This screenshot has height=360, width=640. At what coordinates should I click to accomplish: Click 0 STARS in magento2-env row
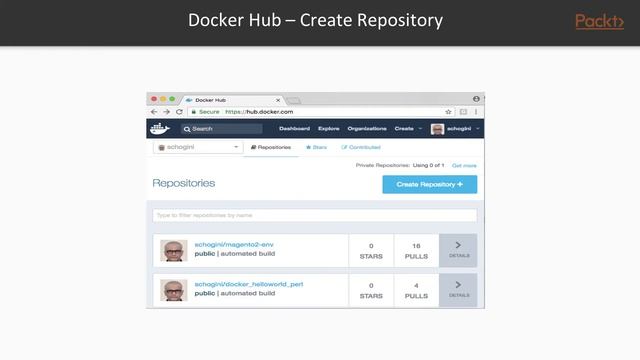[371, 251]
